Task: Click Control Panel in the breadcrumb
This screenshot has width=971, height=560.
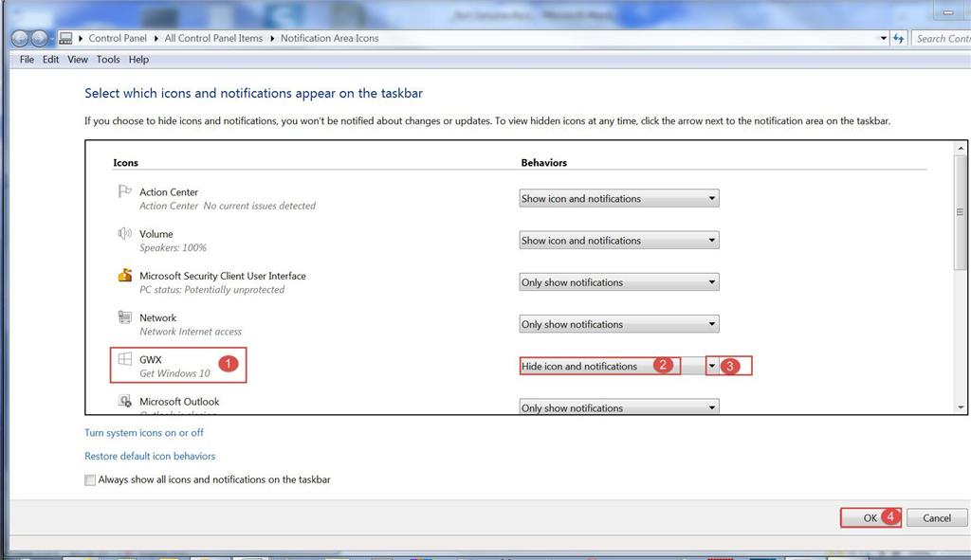Action: click(118, 38)
